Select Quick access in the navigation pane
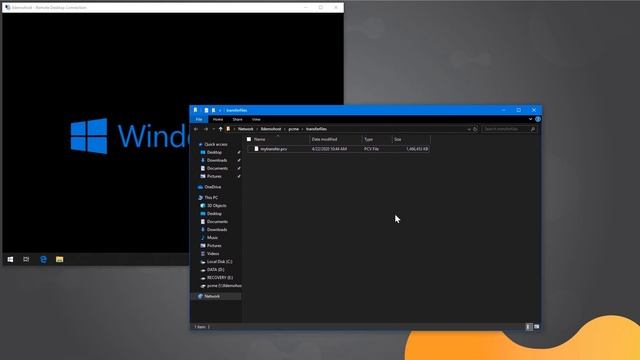 pyautogui.click(x=216, y=144)
